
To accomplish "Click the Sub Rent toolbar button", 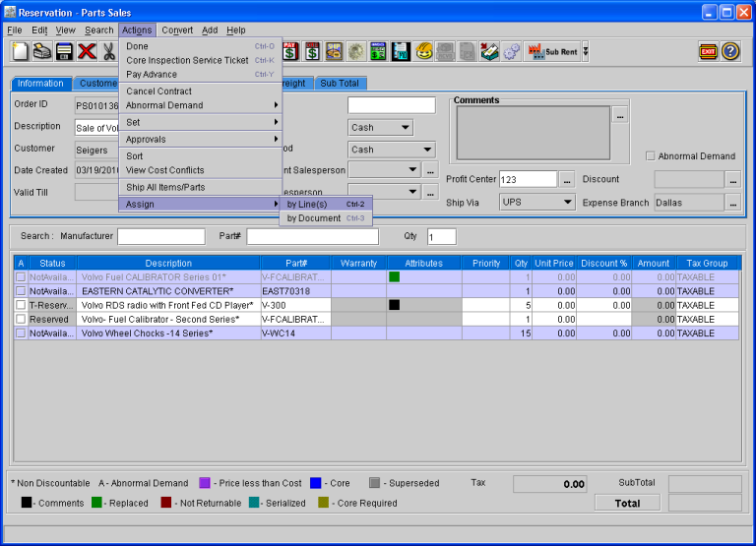I will pyautogui.click(x=552, y=51).
